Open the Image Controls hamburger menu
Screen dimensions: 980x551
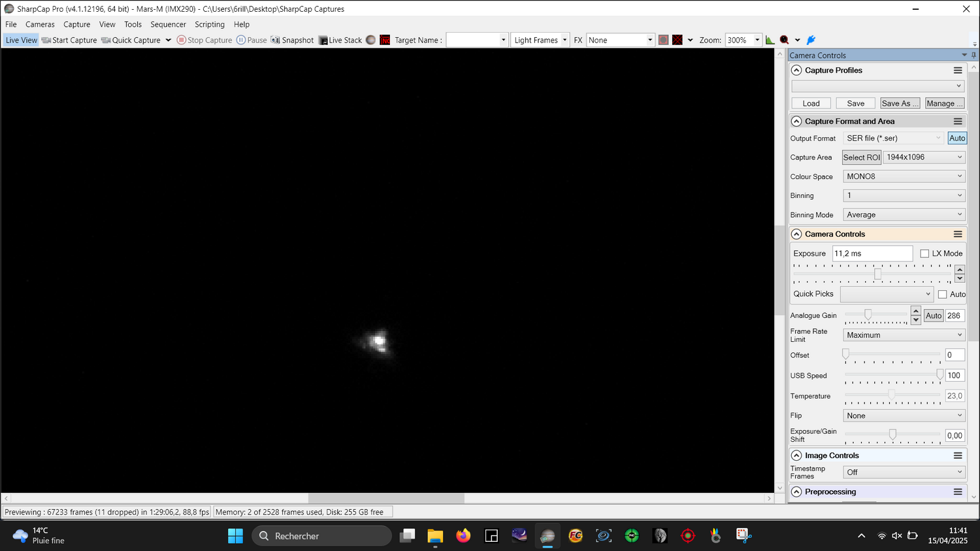[958, 456]
